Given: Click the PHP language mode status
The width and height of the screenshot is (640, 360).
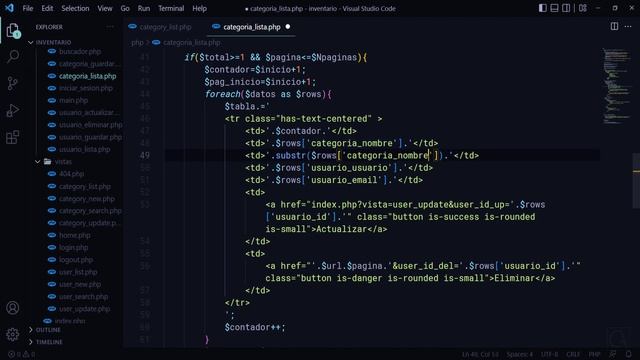Looking at the screenshot, I should coord(594,354).
